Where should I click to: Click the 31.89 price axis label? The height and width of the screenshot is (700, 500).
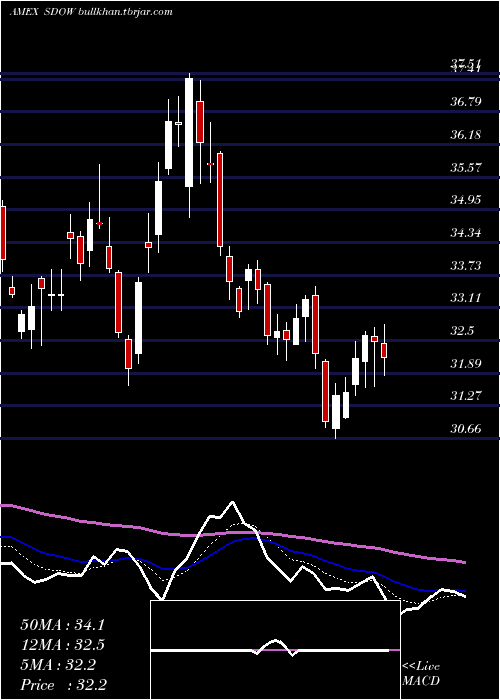click(x=466, y=363)
